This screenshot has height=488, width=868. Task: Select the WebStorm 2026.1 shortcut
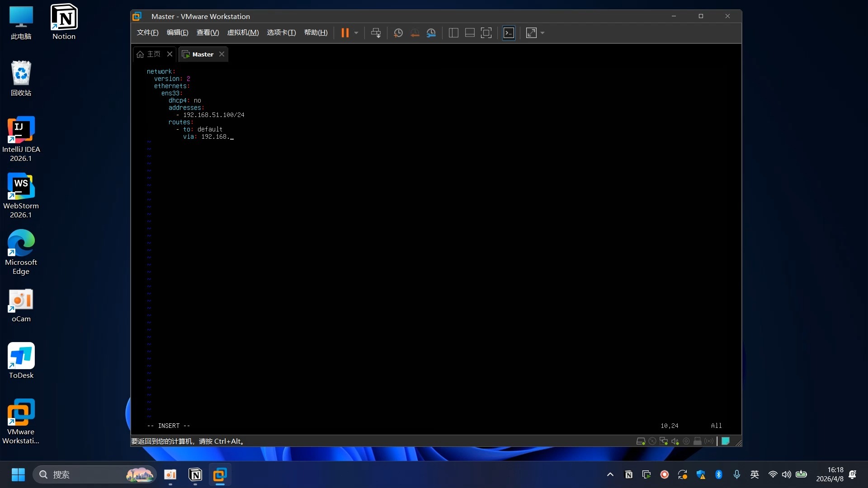click(x=21, y=196)
